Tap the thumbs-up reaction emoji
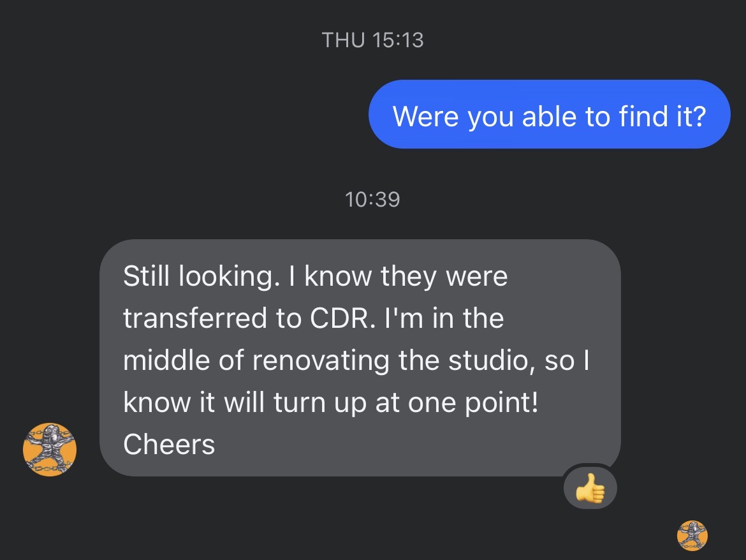 tap(590, 490)
